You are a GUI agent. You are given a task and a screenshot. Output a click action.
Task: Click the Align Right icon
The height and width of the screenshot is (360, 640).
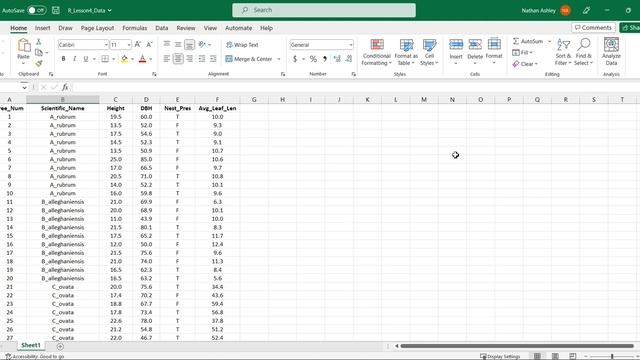click(x=189, y=59)
